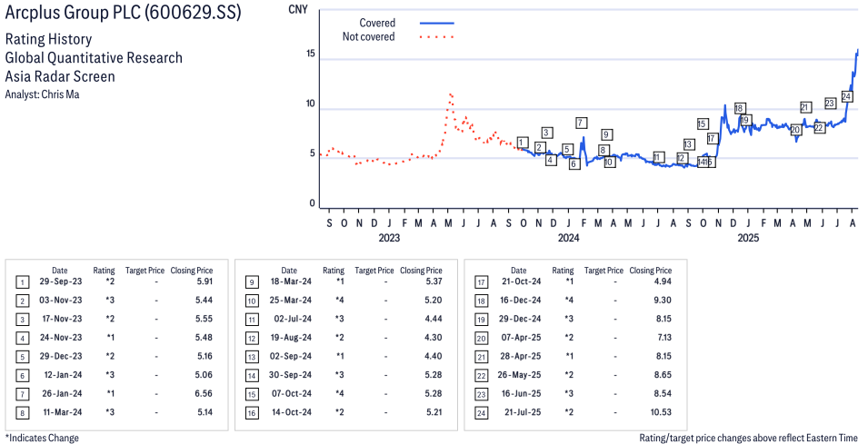Click the CNY axis unit label

point(299,9)
